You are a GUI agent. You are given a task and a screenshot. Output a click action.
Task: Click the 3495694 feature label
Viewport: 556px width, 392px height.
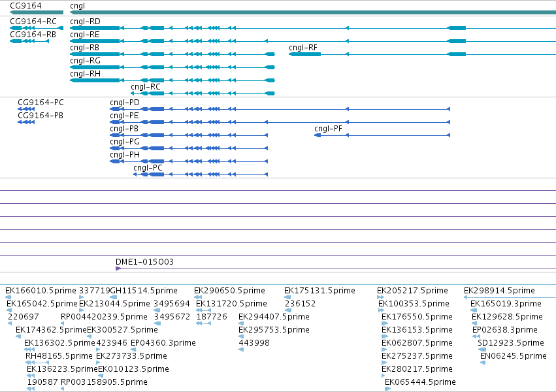pos(172,304)
